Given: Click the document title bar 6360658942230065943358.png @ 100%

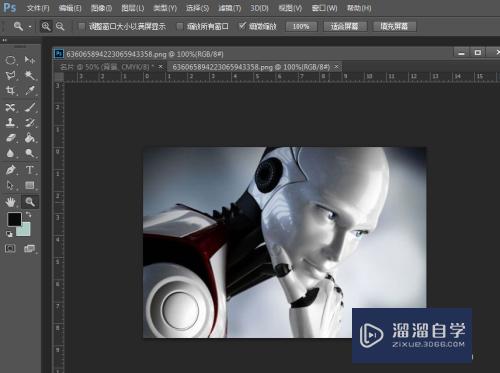Looking at the screenshot, I should 145,54.
